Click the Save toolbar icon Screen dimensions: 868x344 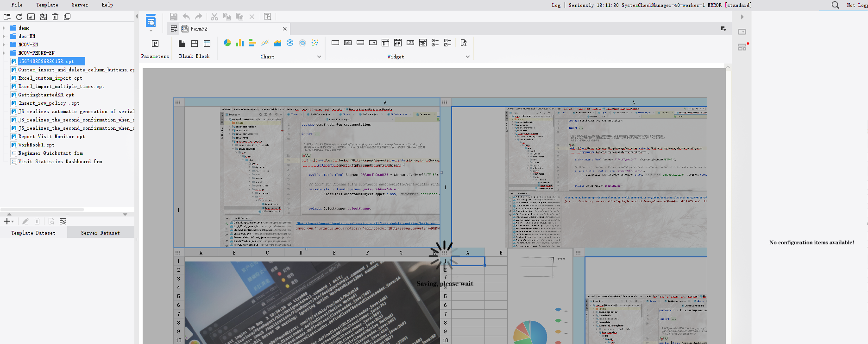173,17
